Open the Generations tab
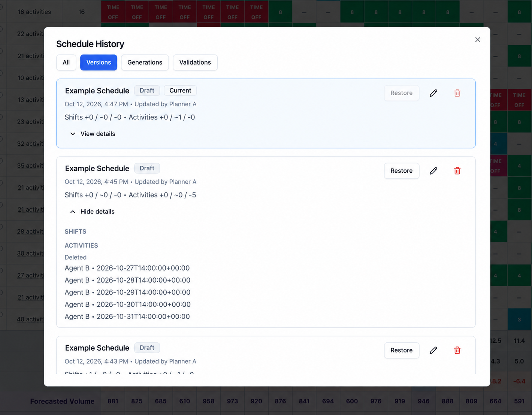Image resolution: width=532 pixels, height=415 pixels. pos(145,63)
